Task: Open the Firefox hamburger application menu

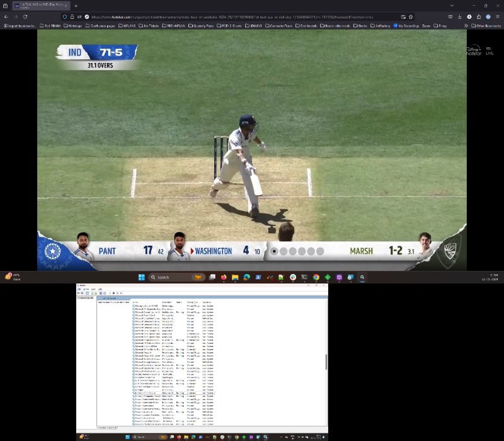Action: [x=498, y=16]
